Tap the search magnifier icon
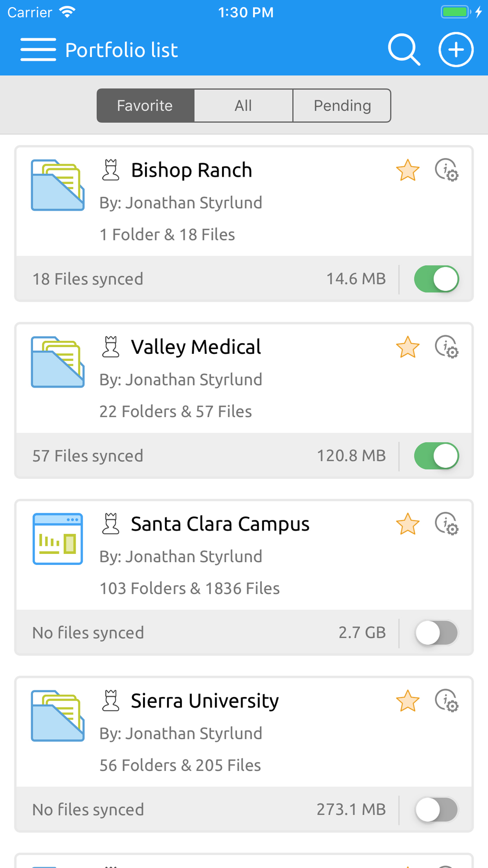This screenshot has height=868, width=488. click(x=404, y=49)
